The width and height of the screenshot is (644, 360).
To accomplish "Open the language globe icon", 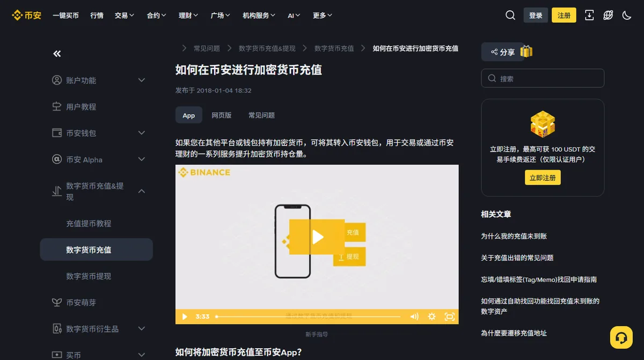I will [x=608, y=15].
